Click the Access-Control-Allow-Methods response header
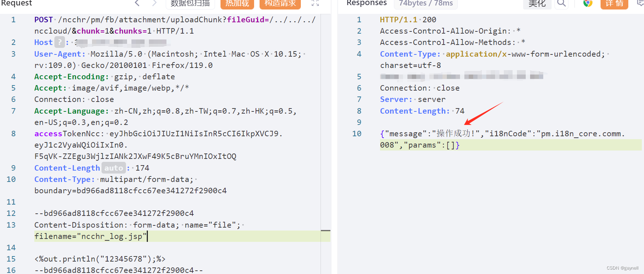 click(453, 42)
